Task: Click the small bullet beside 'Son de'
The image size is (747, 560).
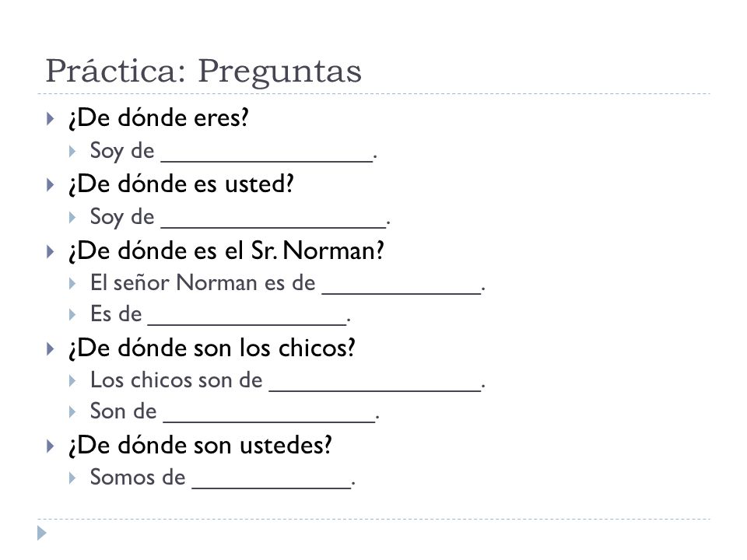Action: pos(72,411)
